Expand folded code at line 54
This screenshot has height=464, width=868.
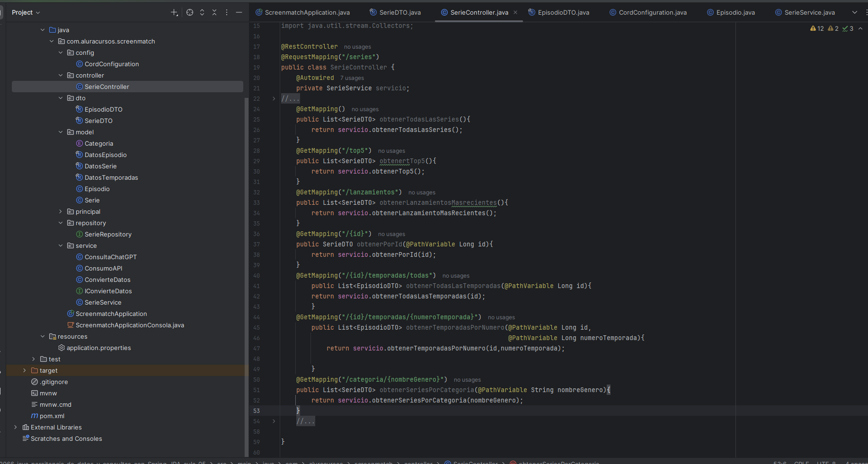pyautogui.click(x=274, y=421)
